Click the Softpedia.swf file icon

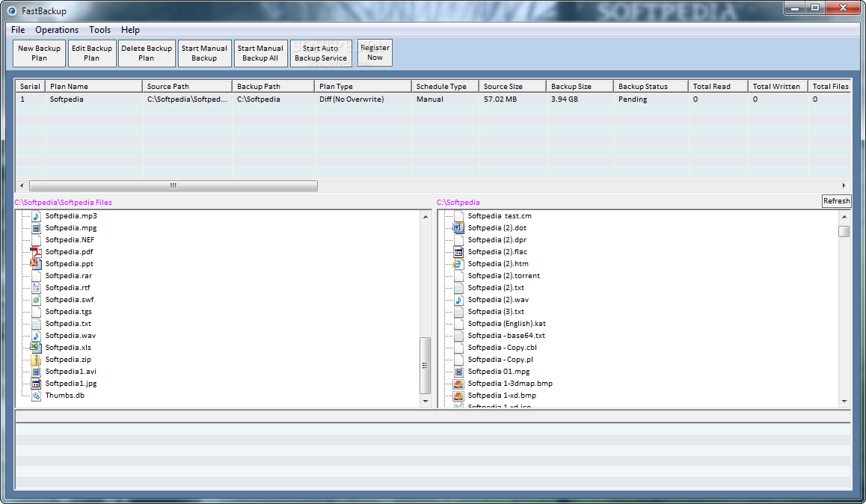tap(36, 300)
